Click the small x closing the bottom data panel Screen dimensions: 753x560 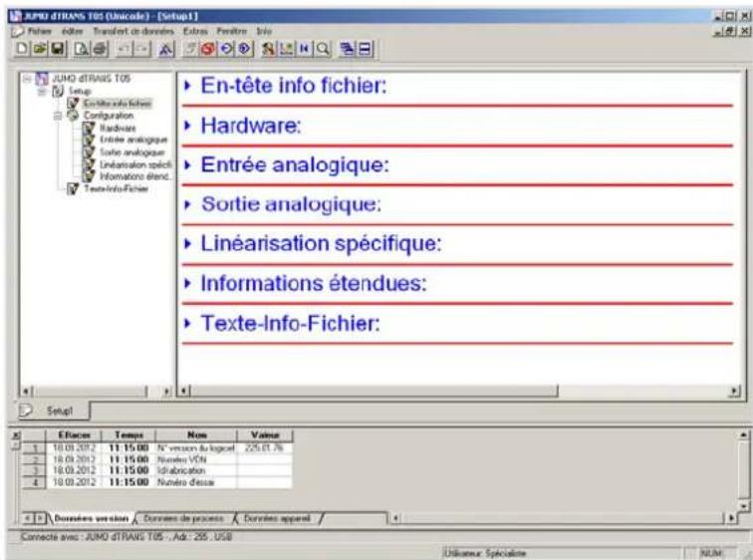[x=16, y=435]
